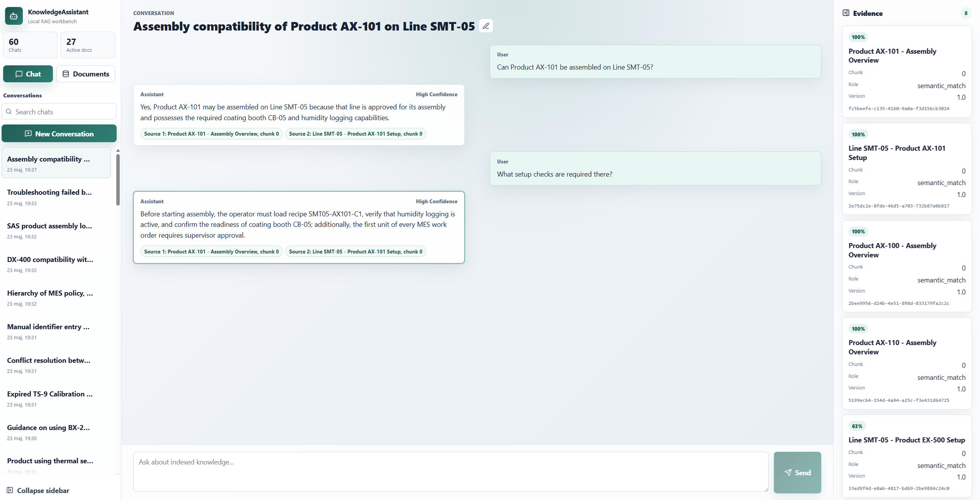Click the 63% score badge
The height and width of the screenshot is (500, 980).
[857, 426]
